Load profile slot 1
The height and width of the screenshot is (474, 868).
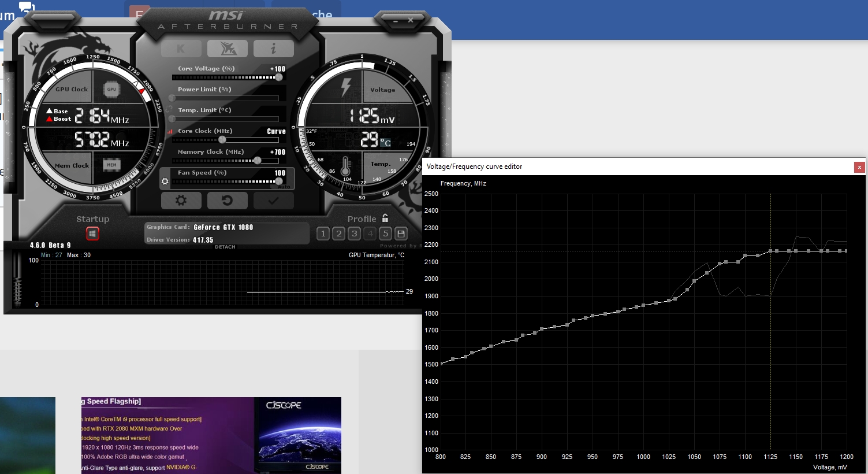(323, 234)
